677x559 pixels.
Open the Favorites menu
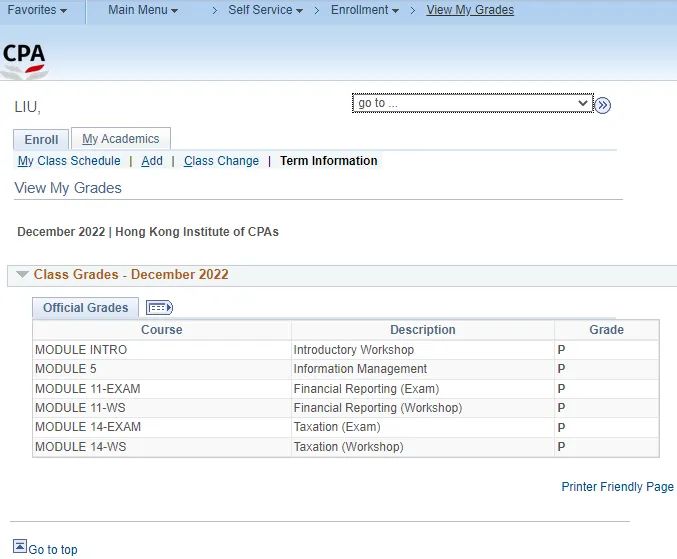click(x=37, y=10)
